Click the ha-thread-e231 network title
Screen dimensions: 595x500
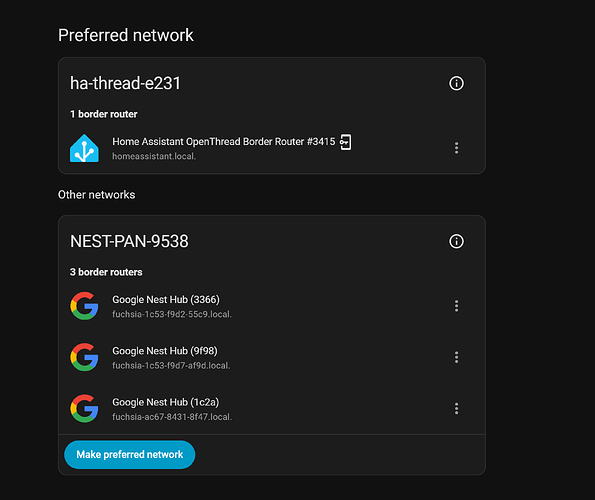(x=125, y=83)
